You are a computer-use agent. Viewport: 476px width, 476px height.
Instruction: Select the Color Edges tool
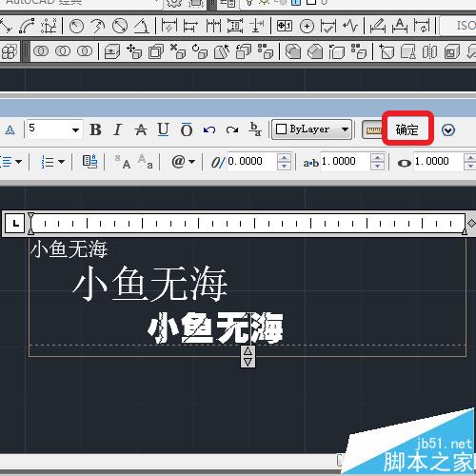pos(359,51)
